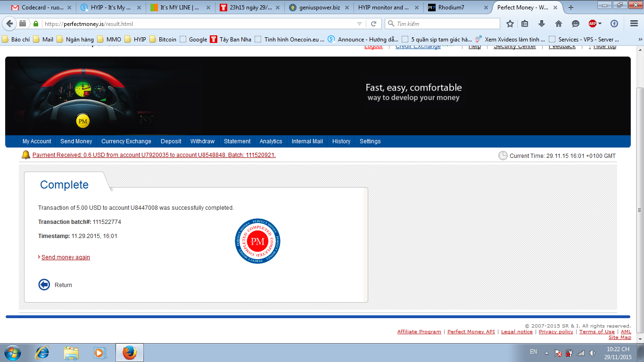The width and height of the screenshot is (644, 362).
Task: Open the Send Money menu item
Action: pyautogui.click(x=76, y=141)
